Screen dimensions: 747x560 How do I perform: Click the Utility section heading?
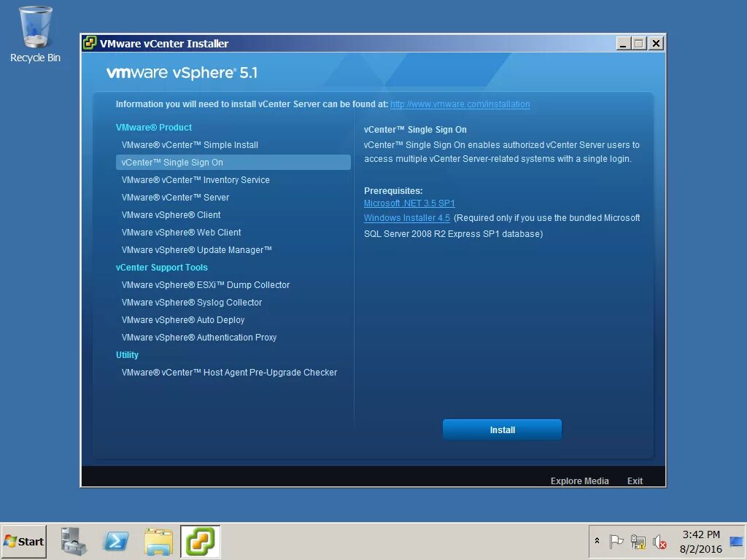point(127,355)
